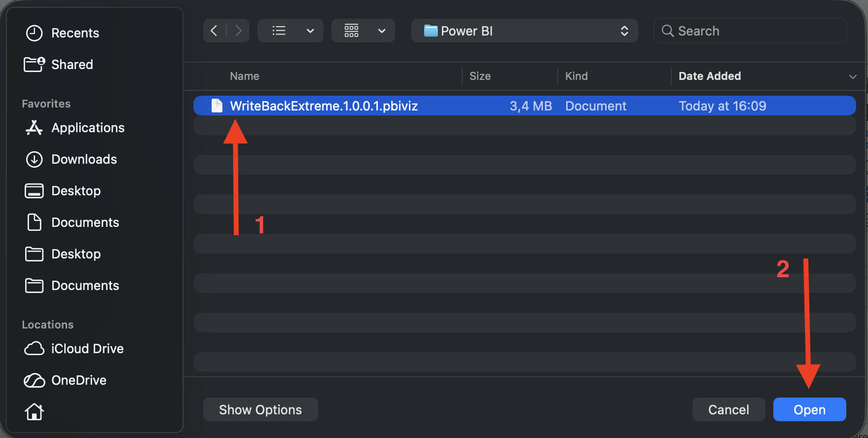
Task: Open iCloud Drive location
Action: click(87, 349)
